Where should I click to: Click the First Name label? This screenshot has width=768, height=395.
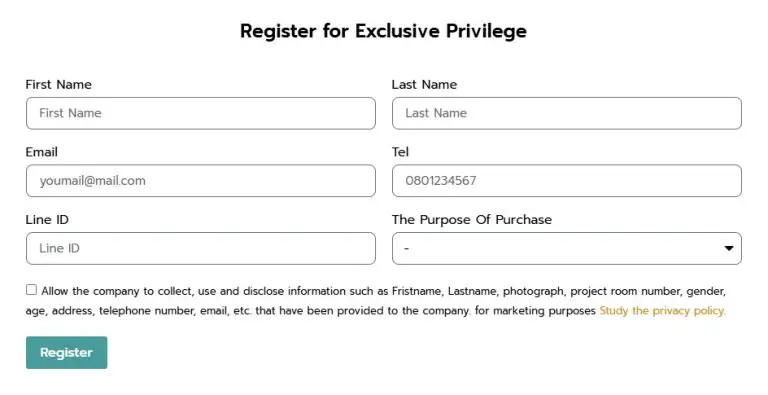click(x=58, y=84)
